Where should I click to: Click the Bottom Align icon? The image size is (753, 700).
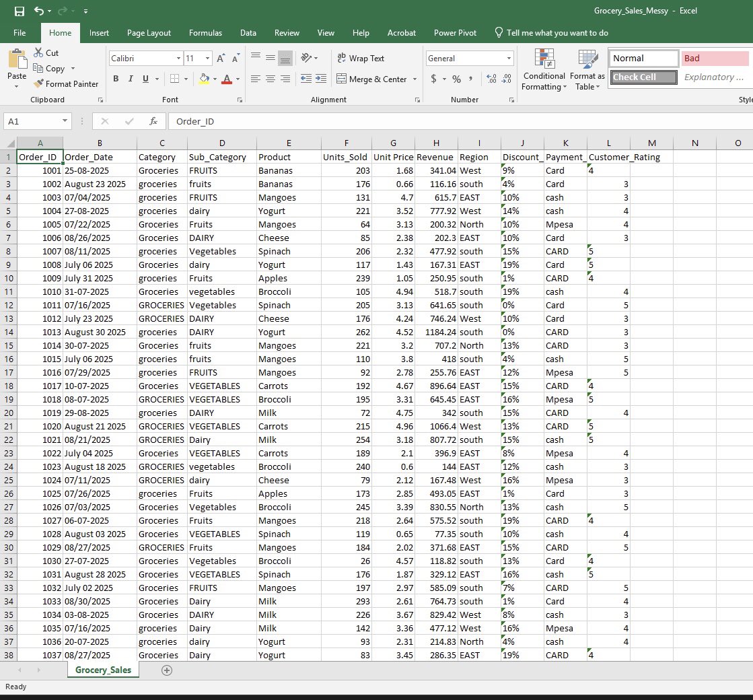point(285,58)
